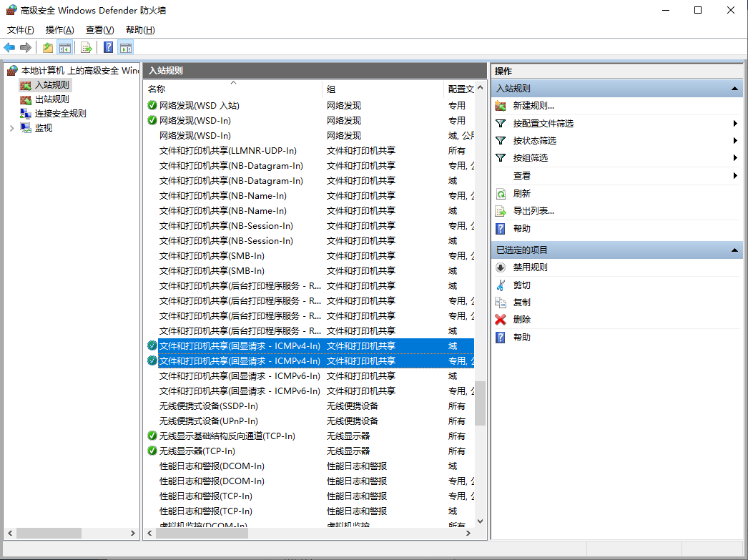Open 查看 submenu arrow in actions
Image resolution: width=748 pixels, height=560 pixels.
(x=735, y=175)
